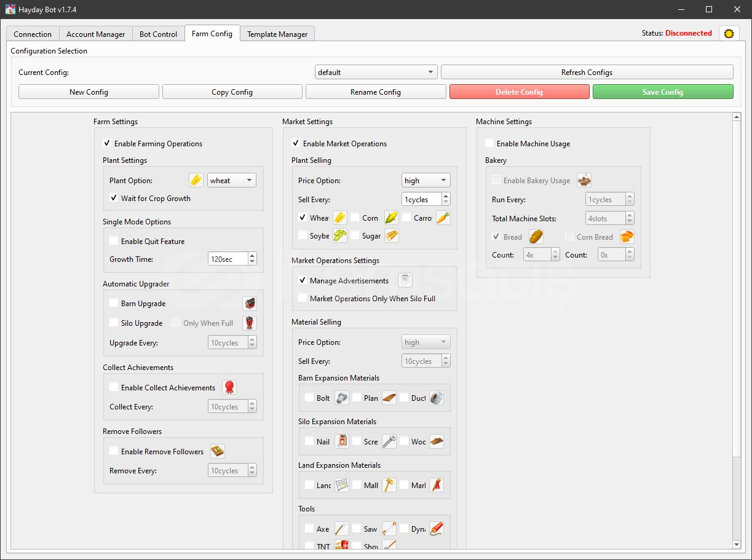The height and width of the screenshot is (560, 752).
Task: Open the Template Manager tab
Action: pos(277,34)
